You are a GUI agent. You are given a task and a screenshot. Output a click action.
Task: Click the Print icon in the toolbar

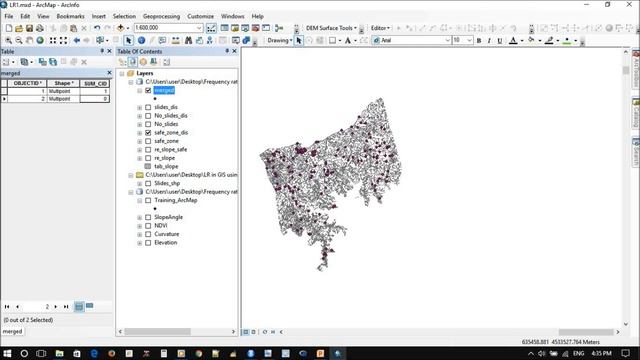pos(40,28)
